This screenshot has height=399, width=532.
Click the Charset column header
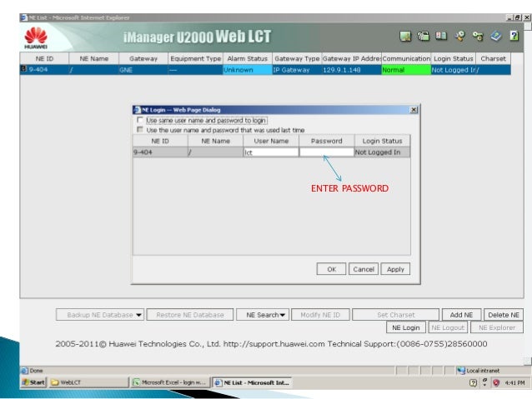click(x=493, y=58)
